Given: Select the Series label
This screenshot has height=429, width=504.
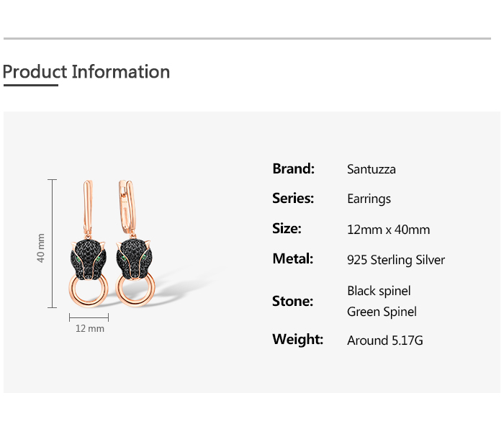Looking at the screenshot, I should (293, 199).
